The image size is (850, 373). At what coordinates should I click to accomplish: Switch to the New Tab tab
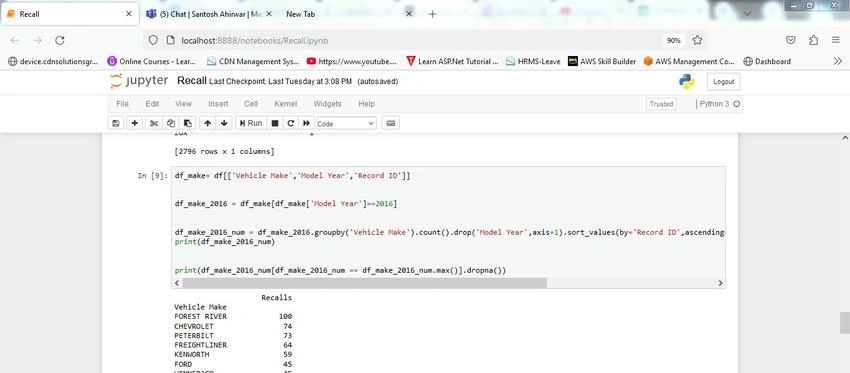[x=347, y=14]
